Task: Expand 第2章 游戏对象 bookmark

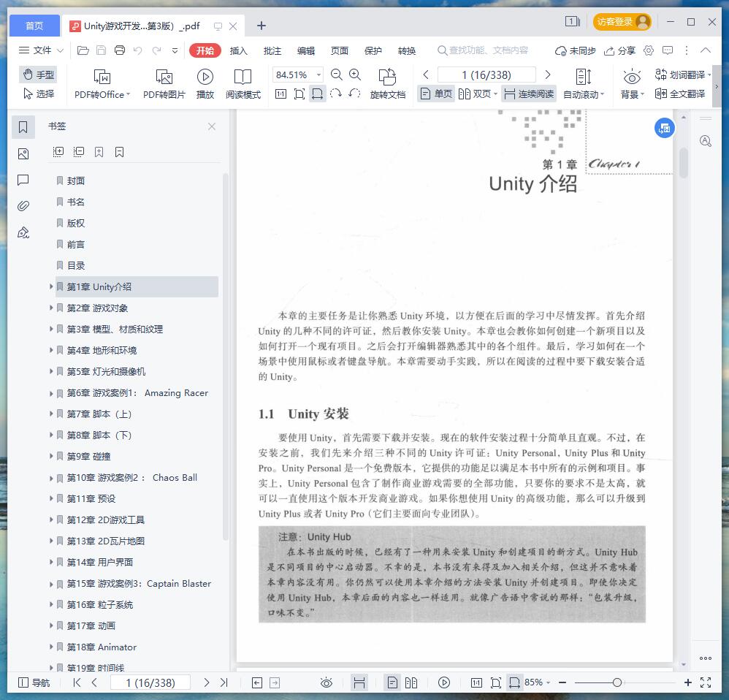Action: [x=51, y=308]
